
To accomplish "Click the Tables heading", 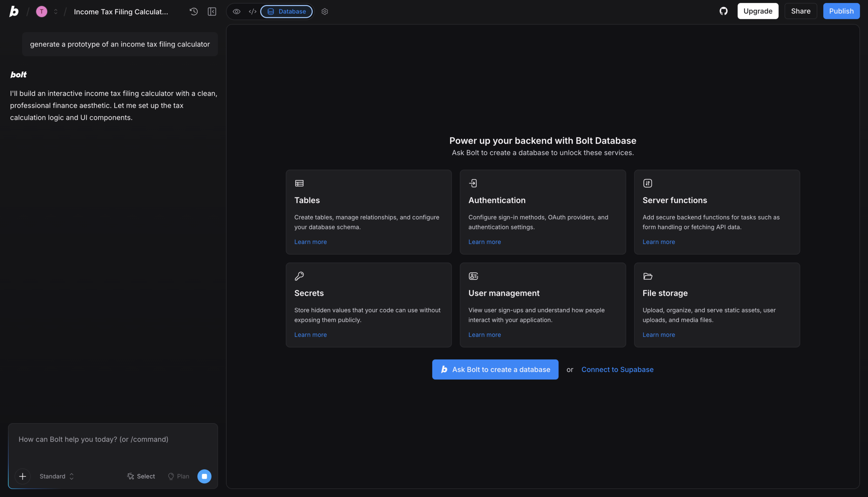I will [x=307, y=200].
